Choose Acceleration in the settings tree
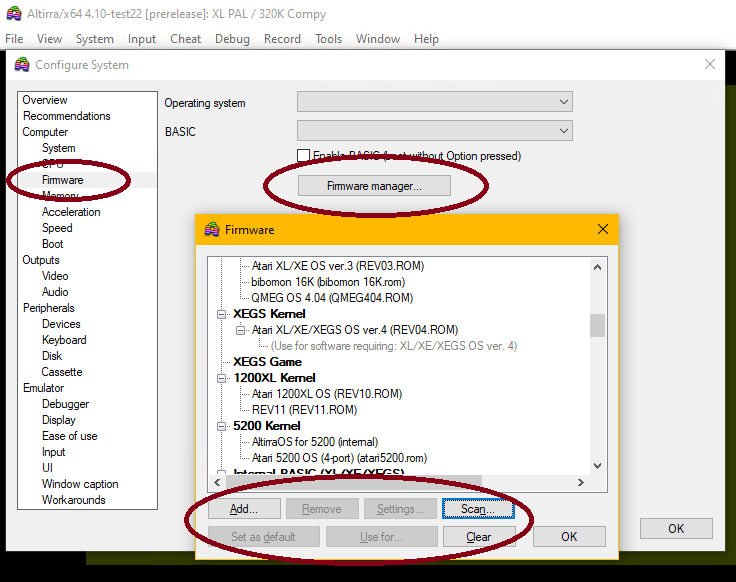Screen dimensions: 736x582 [x=71, y=212]
